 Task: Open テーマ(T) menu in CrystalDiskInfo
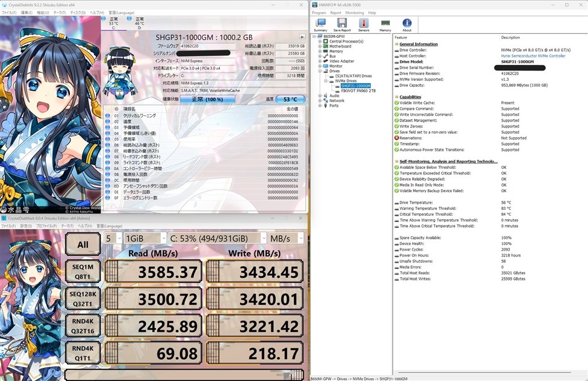point(59,13)
